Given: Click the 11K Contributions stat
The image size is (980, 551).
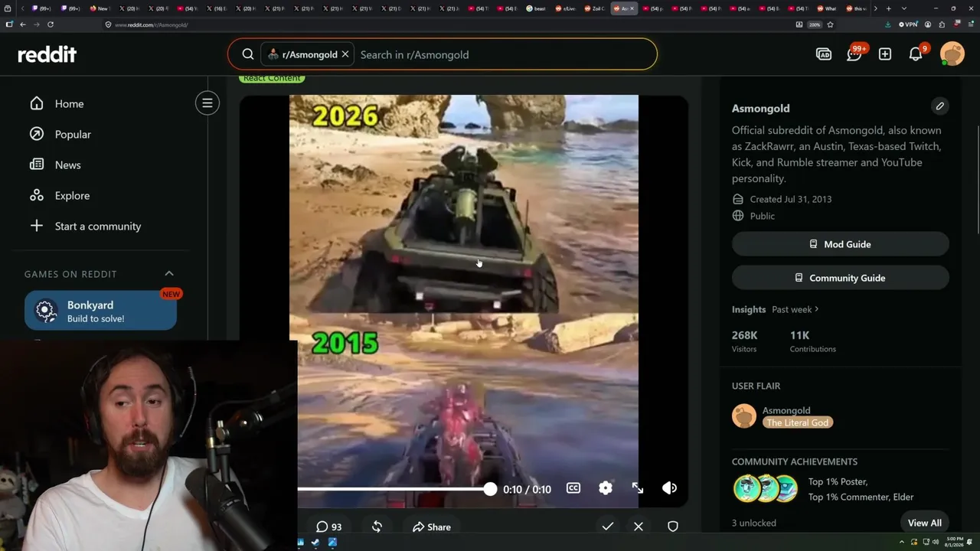Looking at the screenshot, I should tap(813, 341).
